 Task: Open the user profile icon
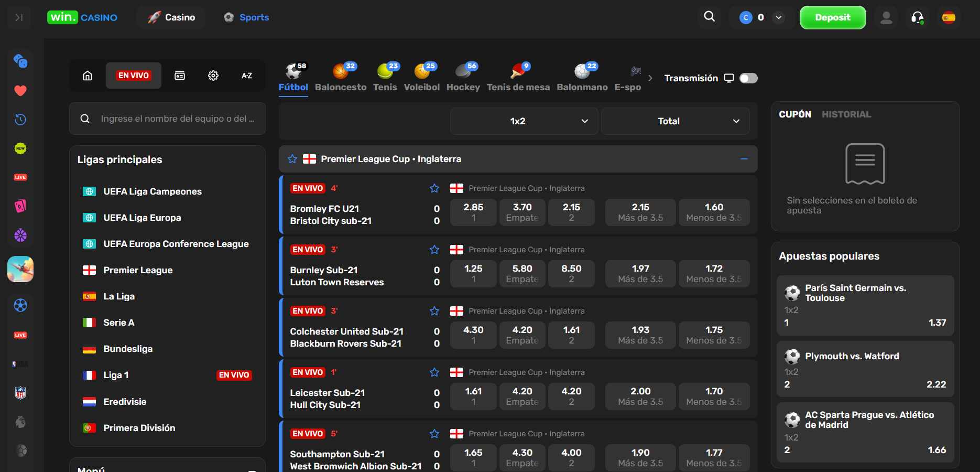coord(886,18)
